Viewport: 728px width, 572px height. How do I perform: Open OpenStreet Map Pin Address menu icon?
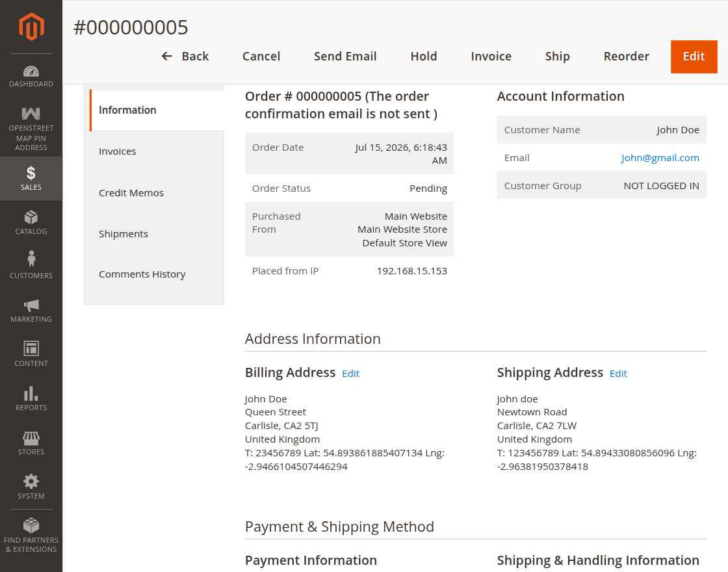pos(31,113)
